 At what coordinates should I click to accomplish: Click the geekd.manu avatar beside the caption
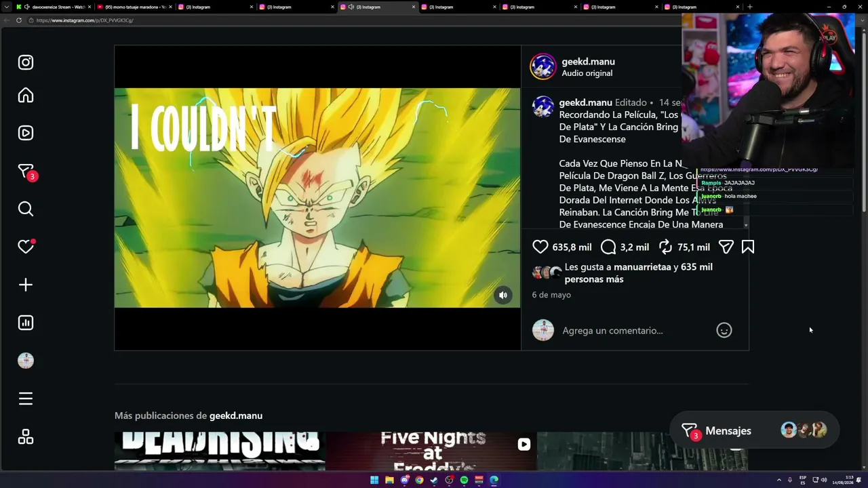pos(543,106)
